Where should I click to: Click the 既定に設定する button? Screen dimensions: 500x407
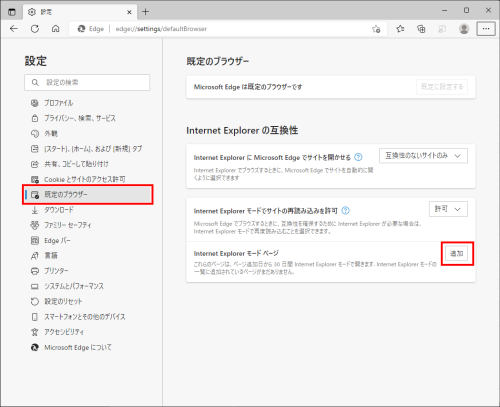[442, 87]
